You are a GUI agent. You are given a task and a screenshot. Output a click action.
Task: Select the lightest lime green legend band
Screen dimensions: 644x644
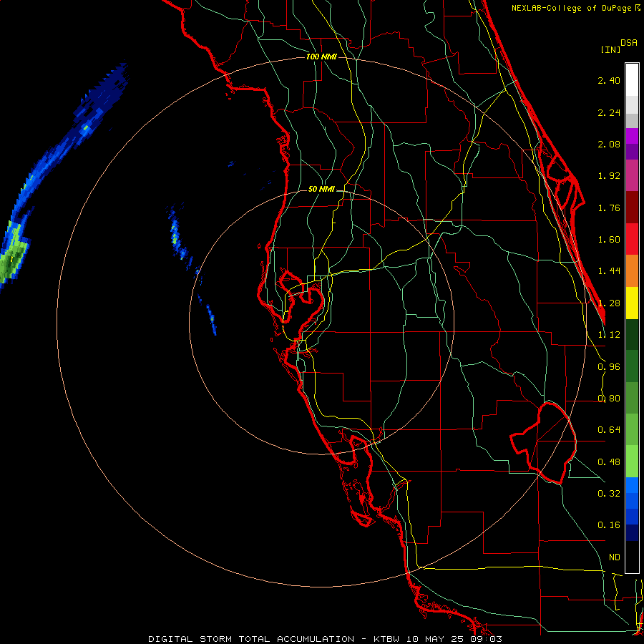coord(632,462)
